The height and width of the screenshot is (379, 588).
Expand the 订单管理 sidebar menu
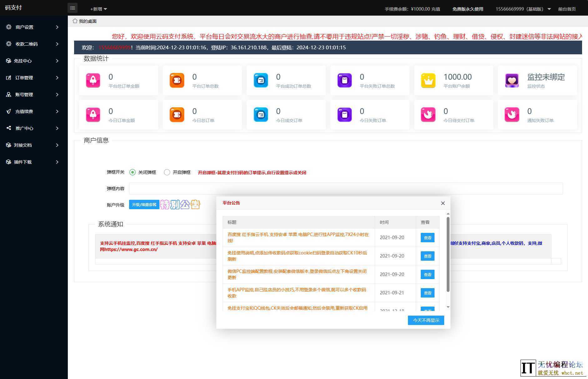coord(33,78)
